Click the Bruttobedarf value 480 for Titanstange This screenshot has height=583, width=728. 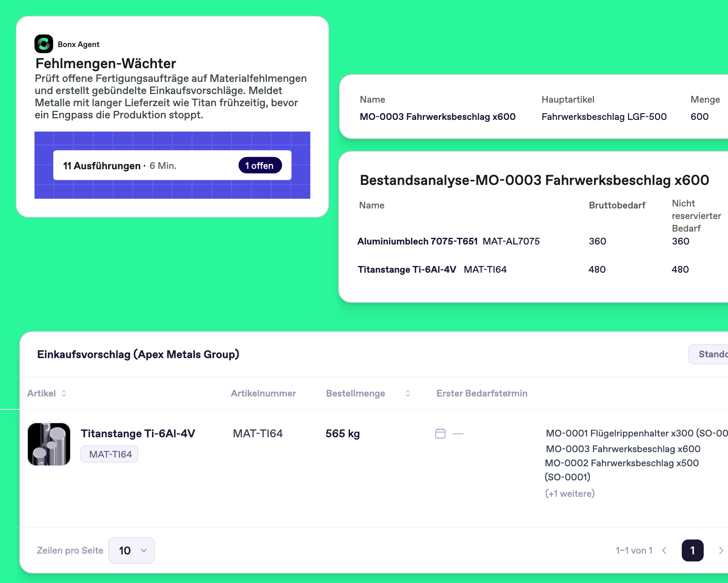click(x=597, y=270)
